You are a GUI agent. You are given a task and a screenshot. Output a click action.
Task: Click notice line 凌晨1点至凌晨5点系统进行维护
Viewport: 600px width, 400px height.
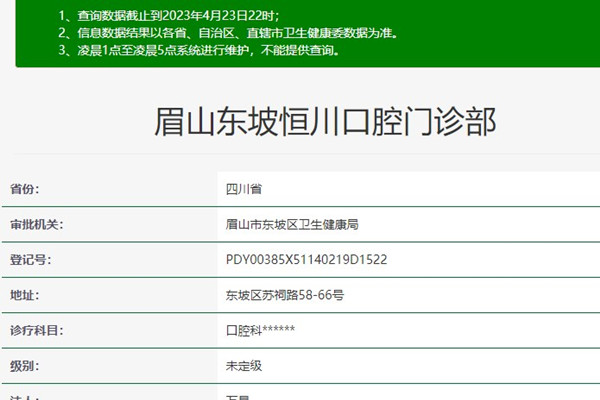[x=199, y=50]
